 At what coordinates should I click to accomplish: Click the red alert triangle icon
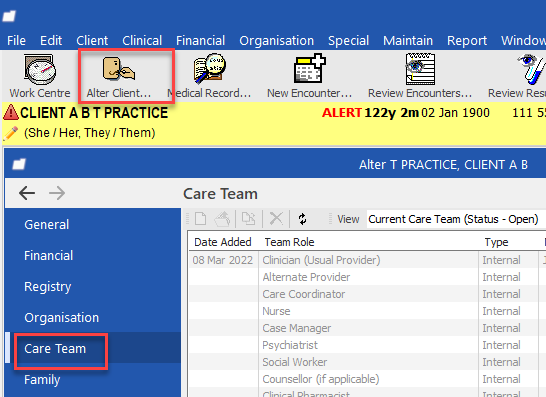(x=11, y=112)
